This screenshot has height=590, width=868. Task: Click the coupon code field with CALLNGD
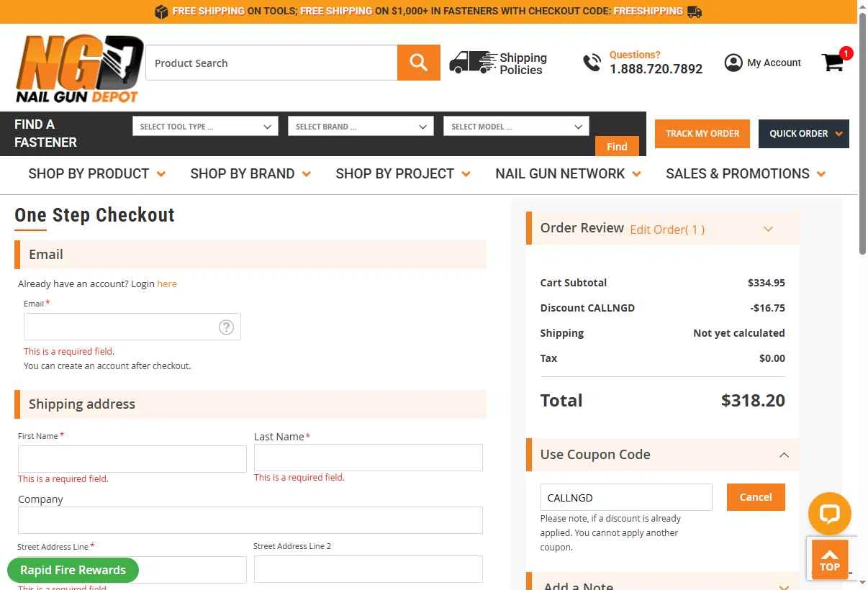point(626,497)
